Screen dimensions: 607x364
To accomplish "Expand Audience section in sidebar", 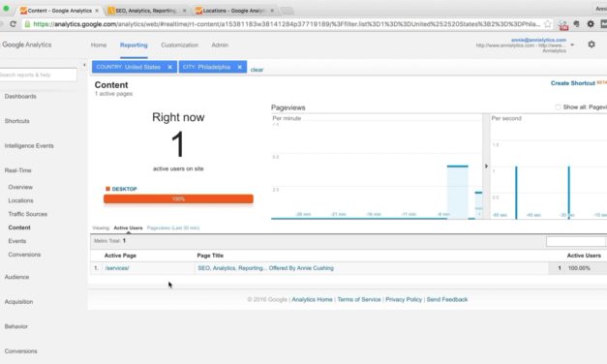I will click(16, 277).
